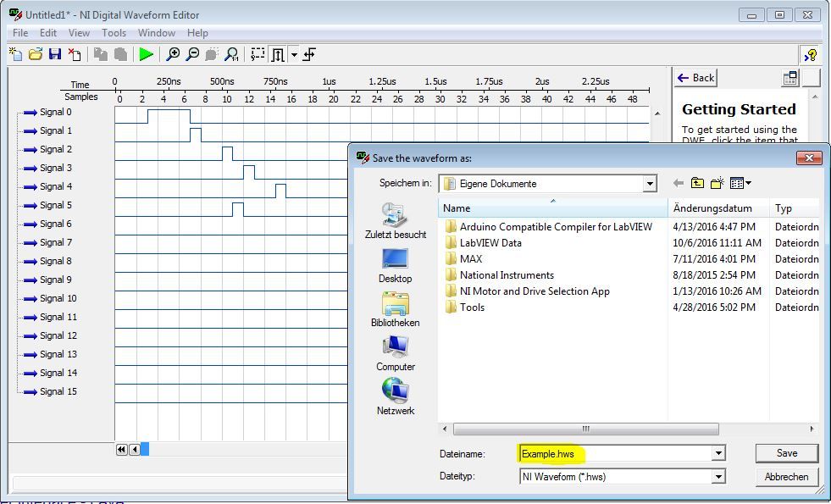Click the signal transition step tool icon
This screenshot has height=504, width=831.
tap(309, 54)
